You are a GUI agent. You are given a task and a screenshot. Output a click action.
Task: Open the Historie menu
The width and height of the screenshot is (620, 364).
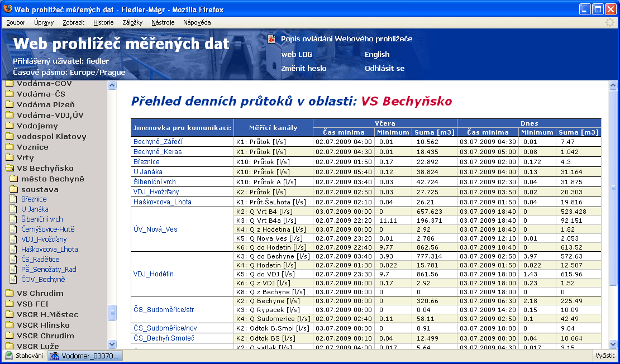[103, 22]
